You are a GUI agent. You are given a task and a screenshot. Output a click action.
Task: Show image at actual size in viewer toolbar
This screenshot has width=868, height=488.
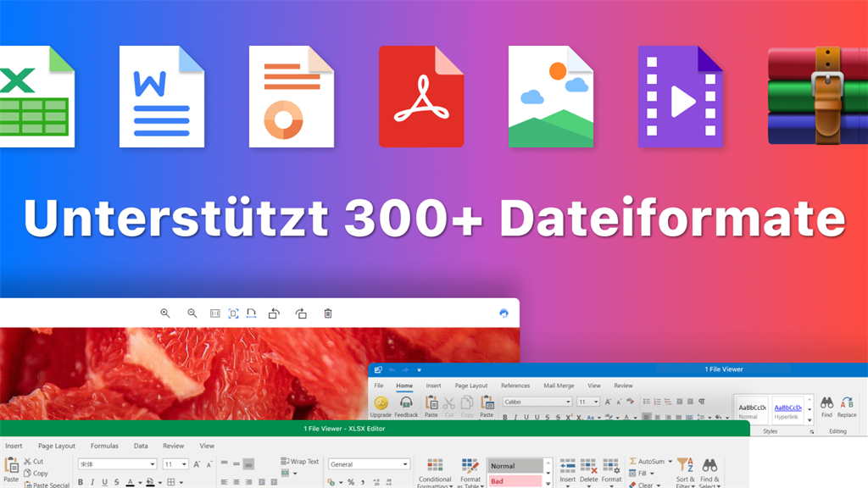[214, 313]
